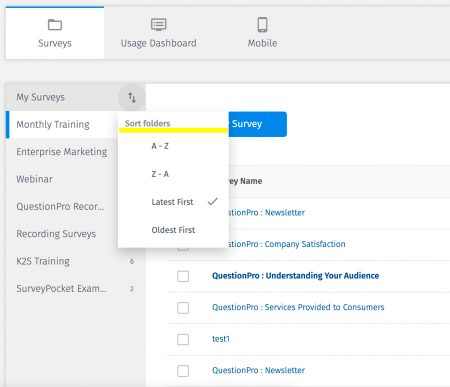Check the Services Provided to Consumers checkbox
450x387 pixels.
click(183, 308)
